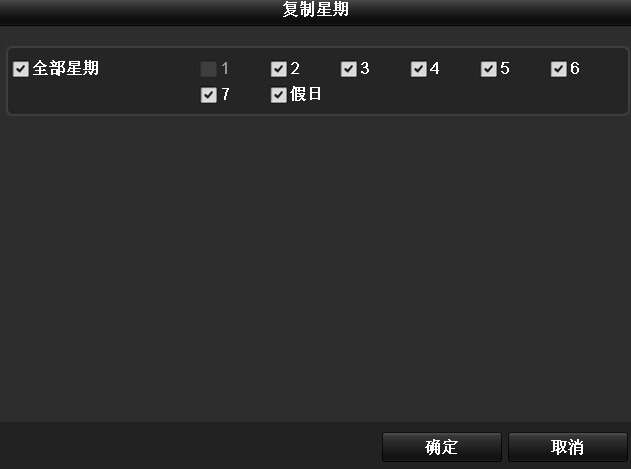The image size is (631, 469).
Task: Select the number 6 label text
Action: click(x=575, y=68)
